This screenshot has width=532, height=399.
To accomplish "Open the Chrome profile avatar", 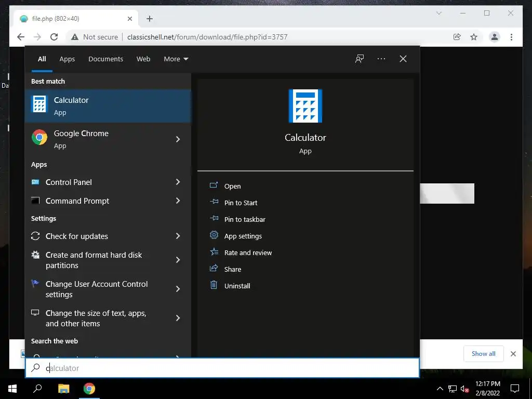I will pyautogui.click(x=495, y=37).
